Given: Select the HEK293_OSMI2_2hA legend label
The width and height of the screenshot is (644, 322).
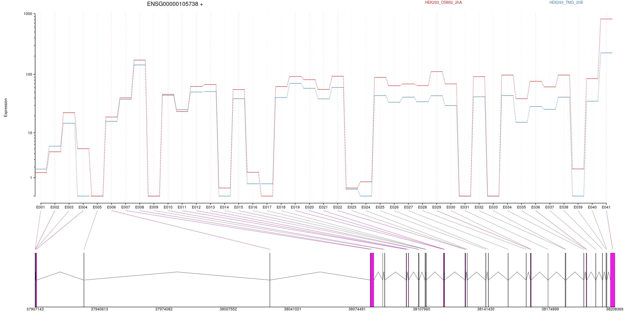Looking at the screenshot, I should pos(443,2).
